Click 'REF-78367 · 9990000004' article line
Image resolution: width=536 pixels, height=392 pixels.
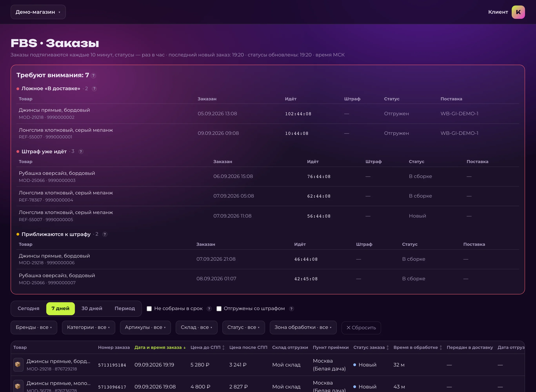click(46, 200)
